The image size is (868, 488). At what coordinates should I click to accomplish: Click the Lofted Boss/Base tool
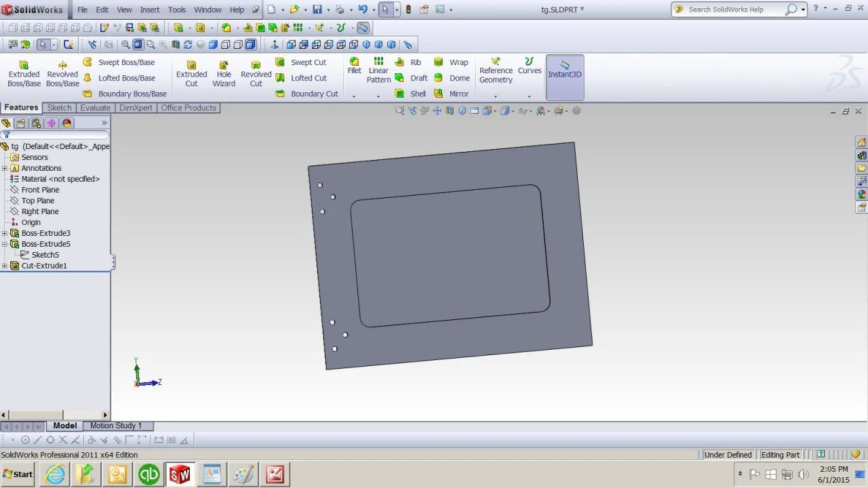click(119, 78)
